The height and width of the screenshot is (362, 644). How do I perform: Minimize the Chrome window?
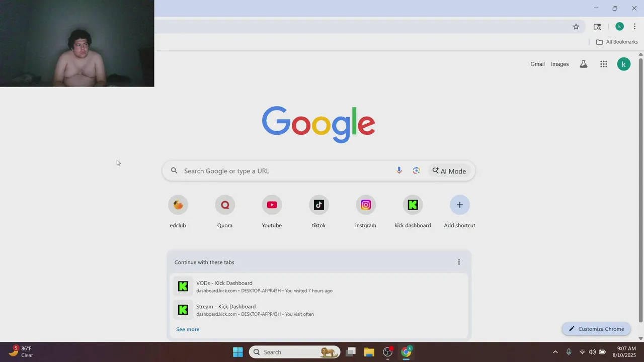[596, 8]
